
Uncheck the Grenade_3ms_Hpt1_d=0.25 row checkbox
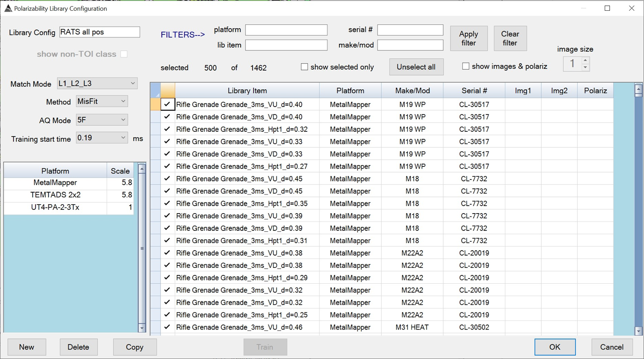(x=167, y=315)
